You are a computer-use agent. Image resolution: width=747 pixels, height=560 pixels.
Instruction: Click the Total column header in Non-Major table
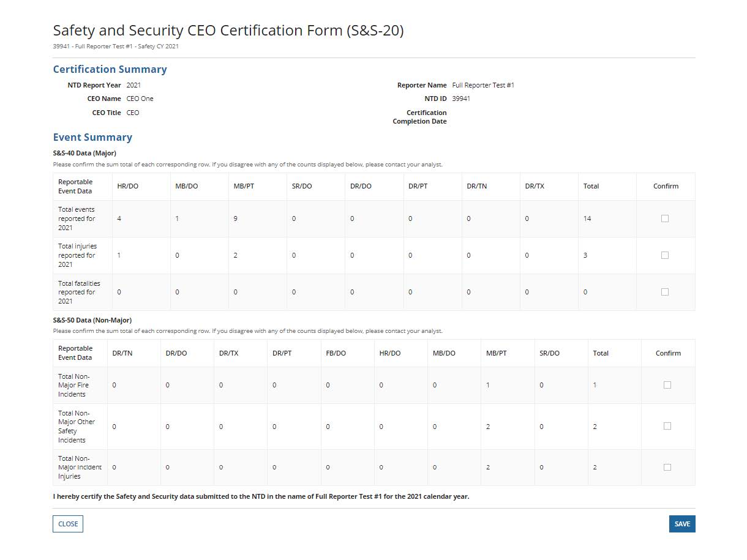click(x=601, y=353)
